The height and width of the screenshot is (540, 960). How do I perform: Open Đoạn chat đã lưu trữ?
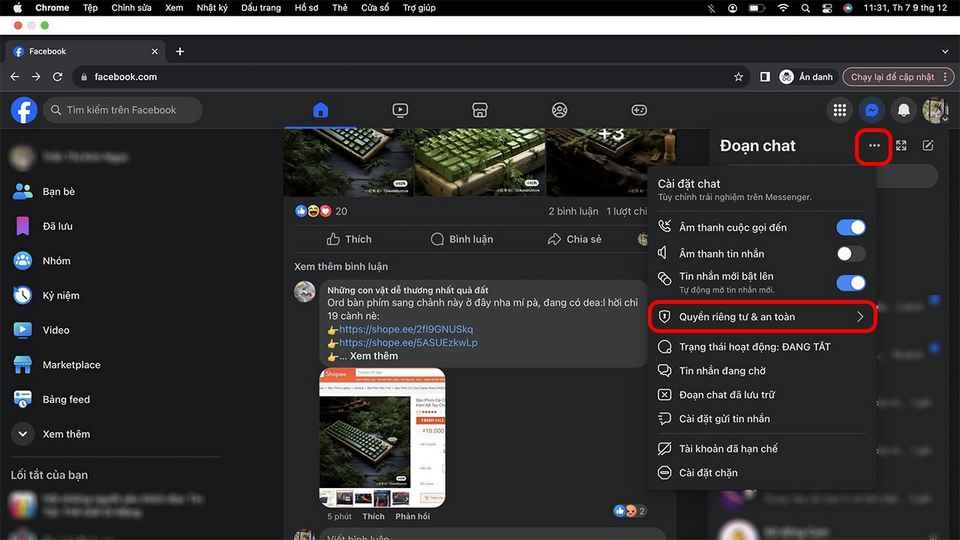(x=726, y=395)
